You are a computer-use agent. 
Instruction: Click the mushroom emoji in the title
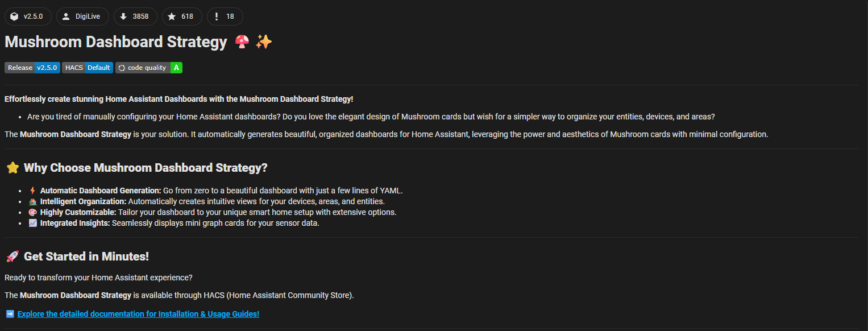242,42
